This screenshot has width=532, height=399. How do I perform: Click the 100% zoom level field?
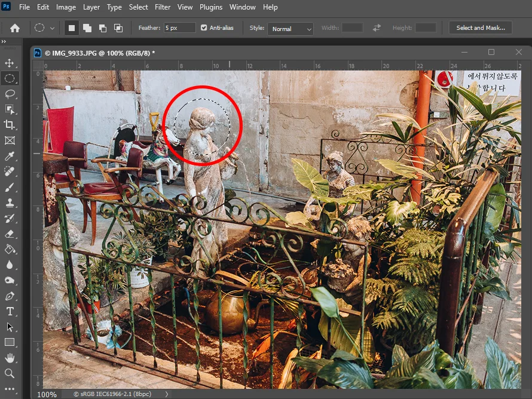point(47,394)
